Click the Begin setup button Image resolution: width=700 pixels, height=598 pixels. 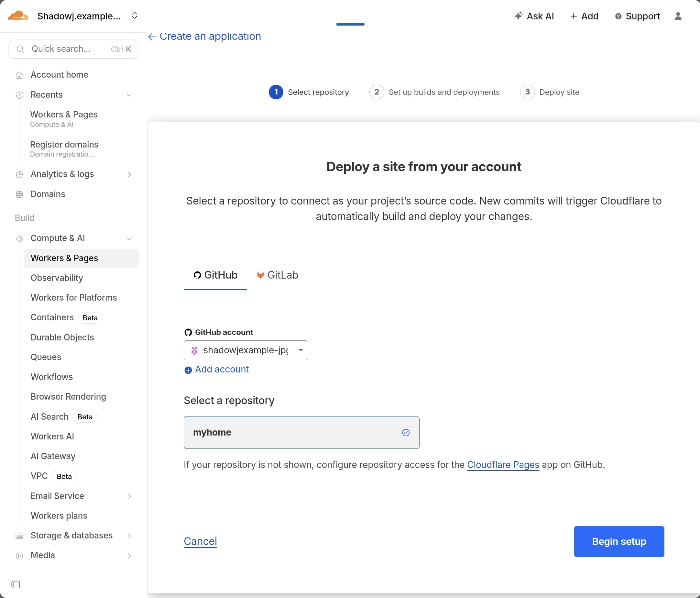pyautogui.click(x=618, y=541)
